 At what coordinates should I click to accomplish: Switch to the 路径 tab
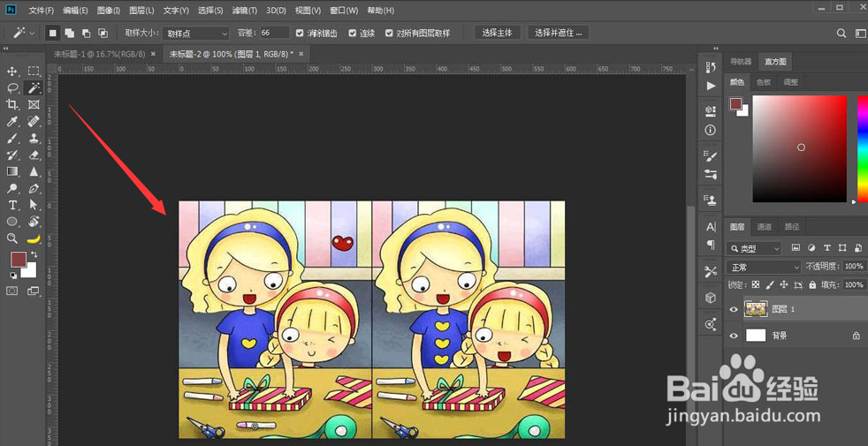792,226
